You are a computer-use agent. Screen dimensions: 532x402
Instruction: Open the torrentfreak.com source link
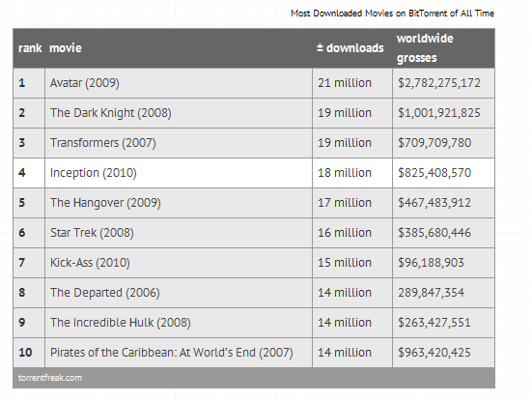click(50, 378)
